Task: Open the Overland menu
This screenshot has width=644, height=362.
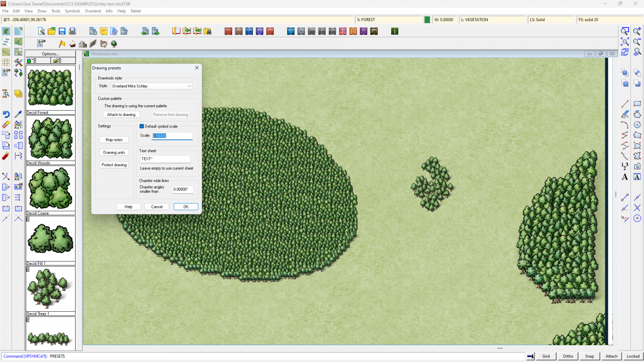Action: (93, 11)
